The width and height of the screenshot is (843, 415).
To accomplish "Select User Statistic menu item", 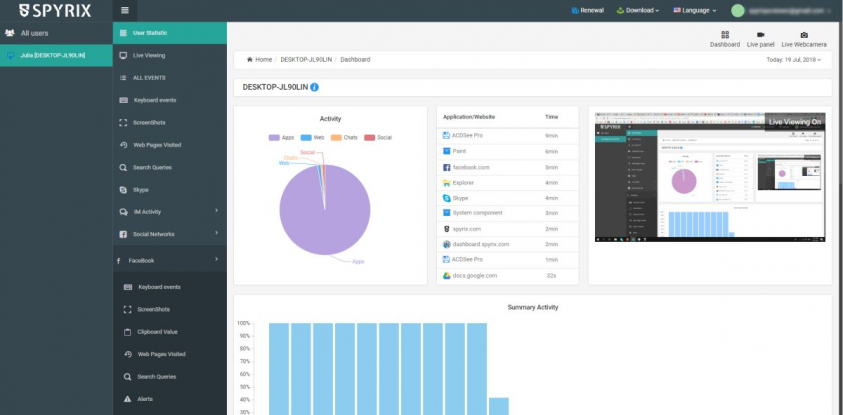I will click(x=169, y=33).
